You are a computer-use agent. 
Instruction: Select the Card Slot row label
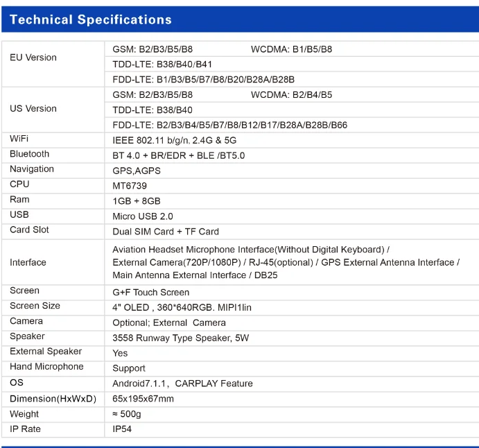click(x=29, y=230)
